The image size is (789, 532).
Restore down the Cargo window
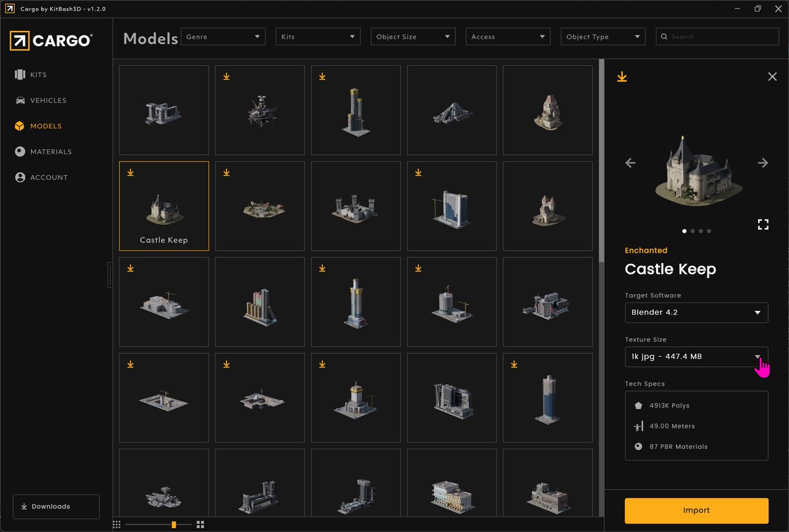coord(757,9)
